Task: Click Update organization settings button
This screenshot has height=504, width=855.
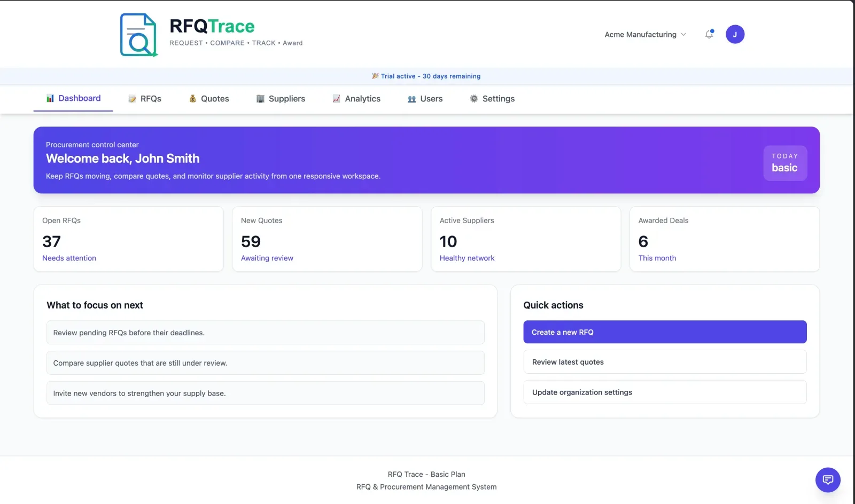Action: click(x=665, y=392)
